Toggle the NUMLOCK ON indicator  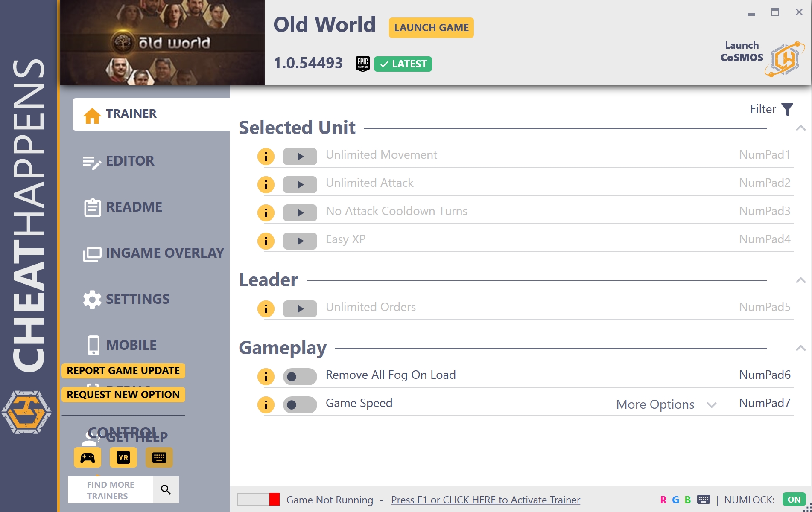pos(794,500)
